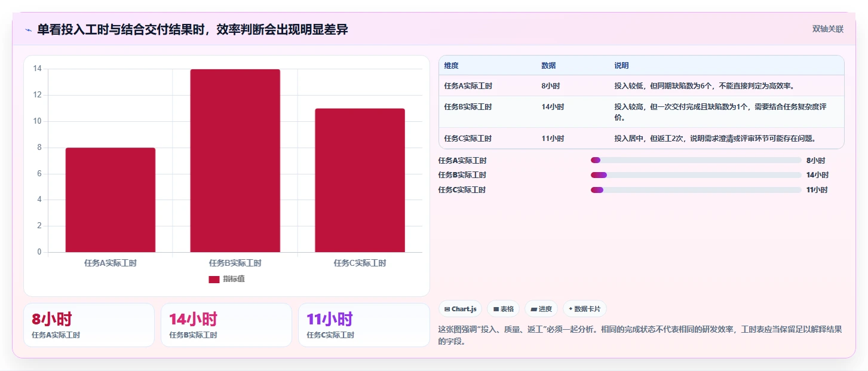868x371 pixels.
Task: Click the 指标值 legend text
Action: 234,279
